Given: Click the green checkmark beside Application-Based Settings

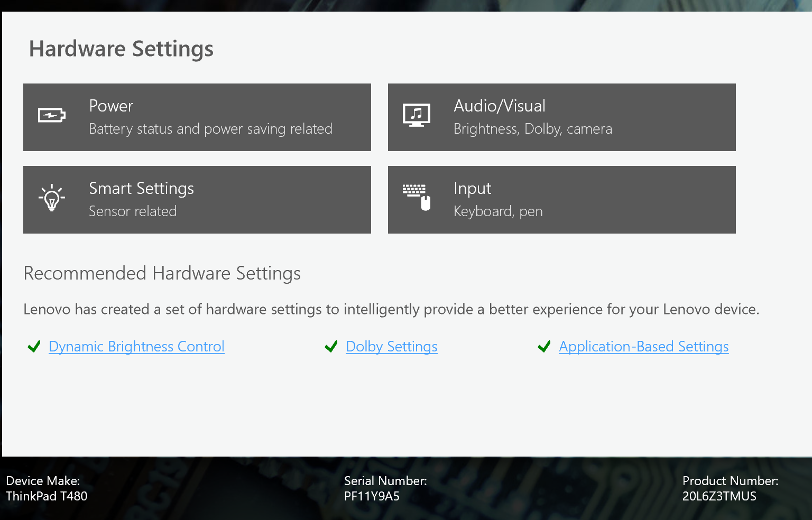Looking at the screenshot, I should pyautogui.click(x=544, y=346).
